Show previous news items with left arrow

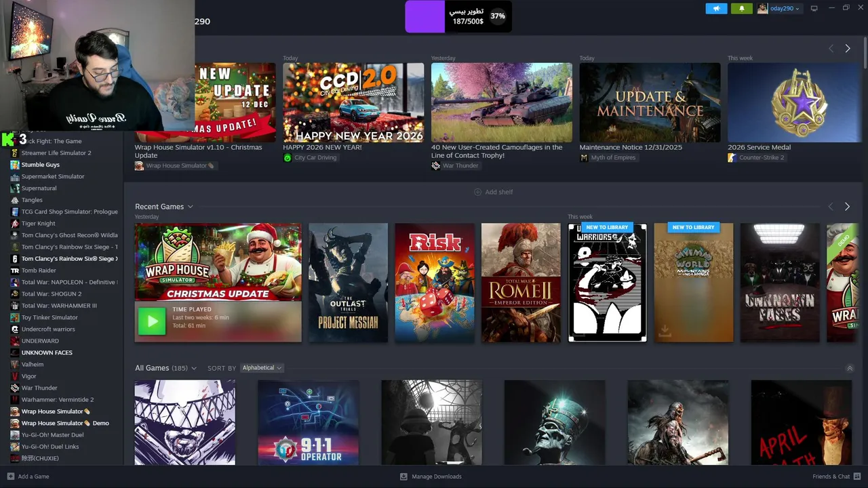click(x=831, y=48)
